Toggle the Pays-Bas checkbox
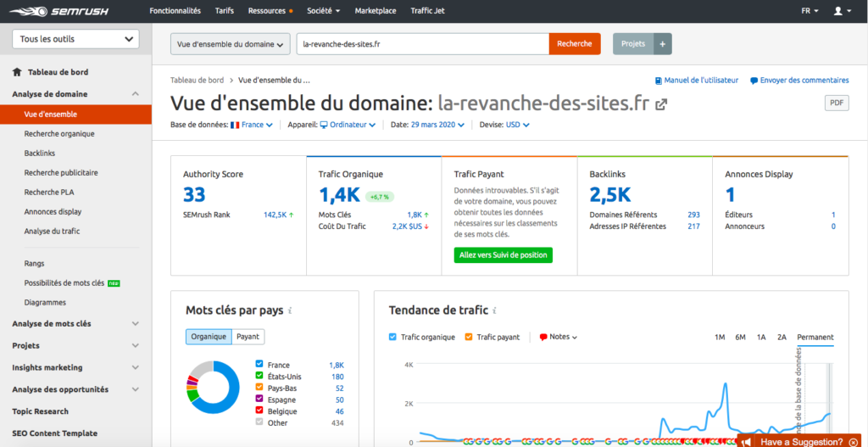The height and width of the screenshot is (447, 868). (x=259, y=388)
